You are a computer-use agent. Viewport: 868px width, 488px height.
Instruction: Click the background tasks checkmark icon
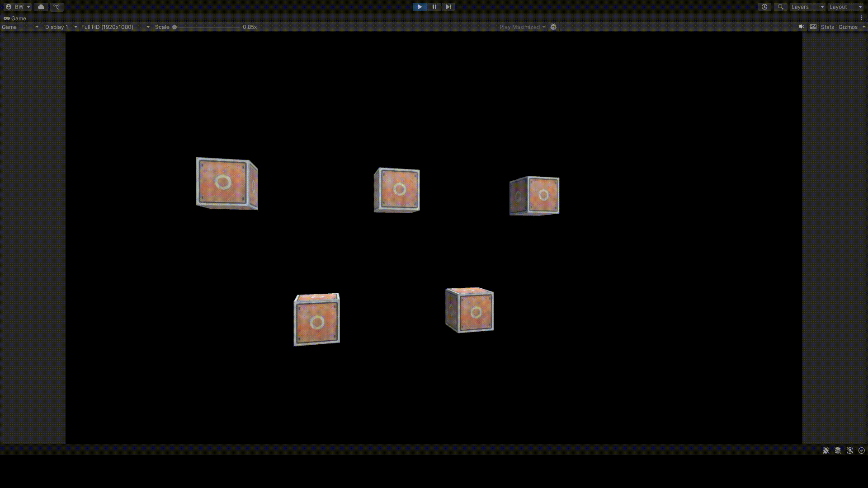(862, 450)
